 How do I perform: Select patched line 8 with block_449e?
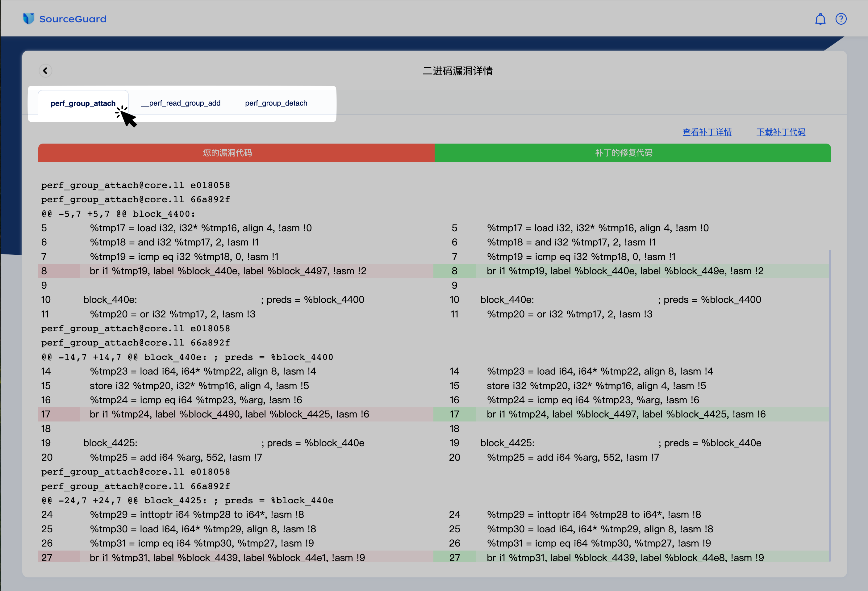(624, 271)
